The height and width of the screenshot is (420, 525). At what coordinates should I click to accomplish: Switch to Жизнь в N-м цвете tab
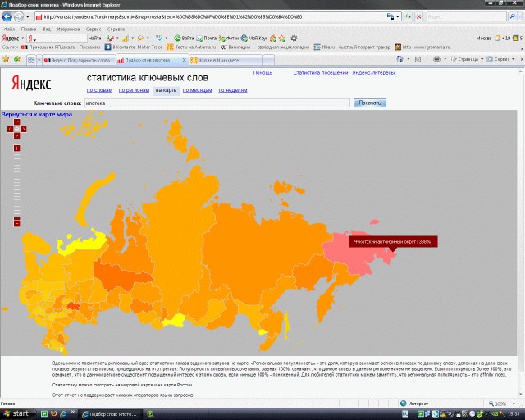226,60
